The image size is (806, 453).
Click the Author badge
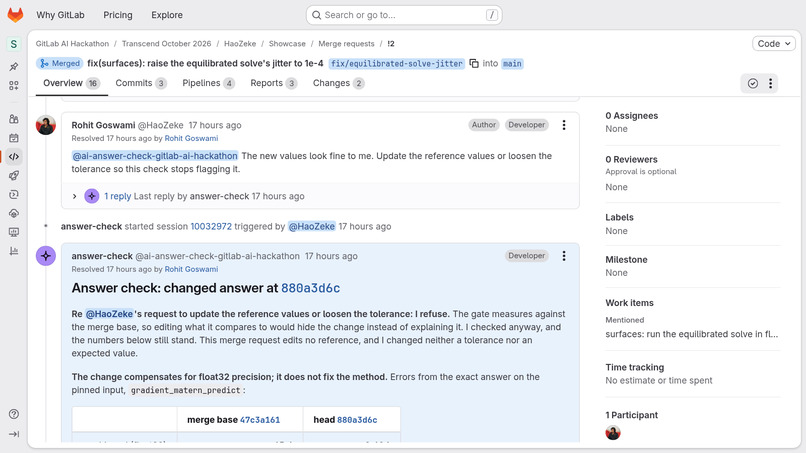tap(484, 124)
